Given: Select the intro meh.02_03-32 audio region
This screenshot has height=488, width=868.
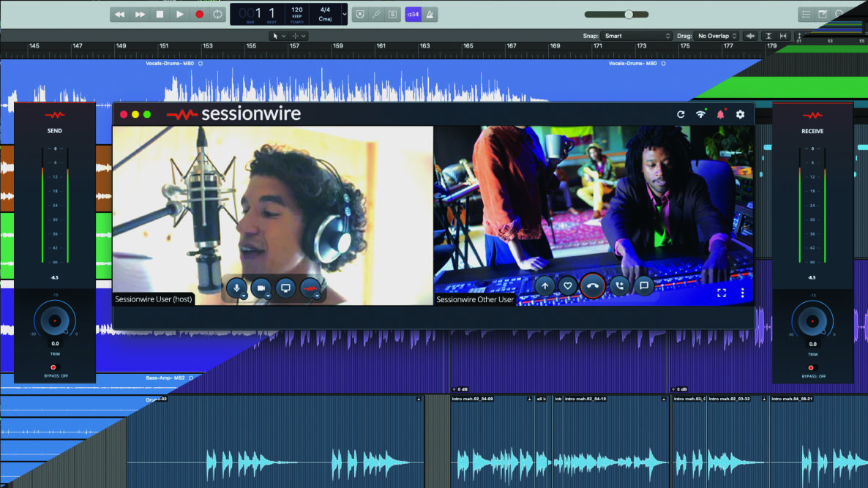Looking at the screenshot, I should point(736,440).
